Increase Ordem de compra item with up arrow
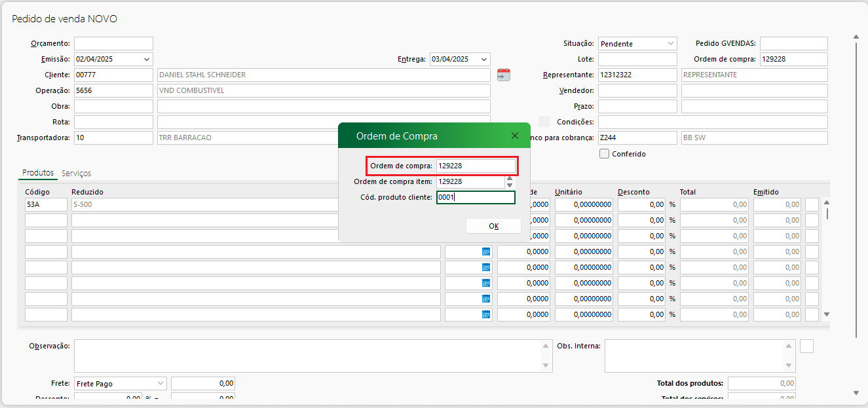Image resolution: width=868 pixels, height=408 pixels. pos(510,177)
